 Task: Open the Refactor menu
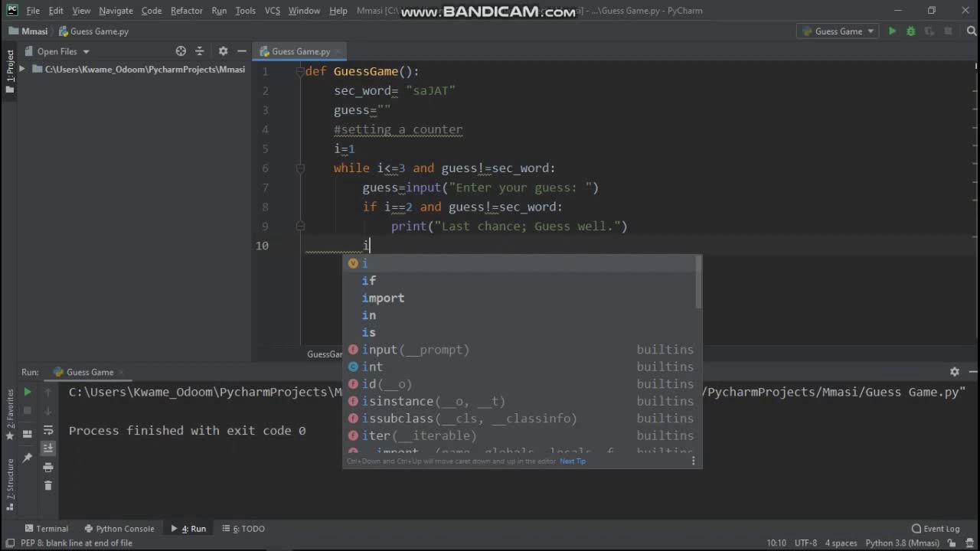tap(187, 11)
